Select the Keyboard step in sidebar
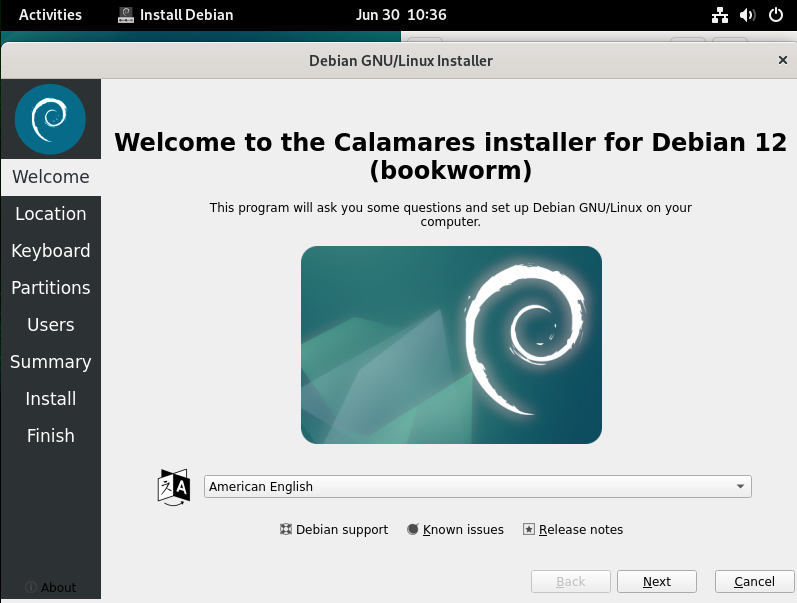This screenshot has width=797, height=603. 51,251
